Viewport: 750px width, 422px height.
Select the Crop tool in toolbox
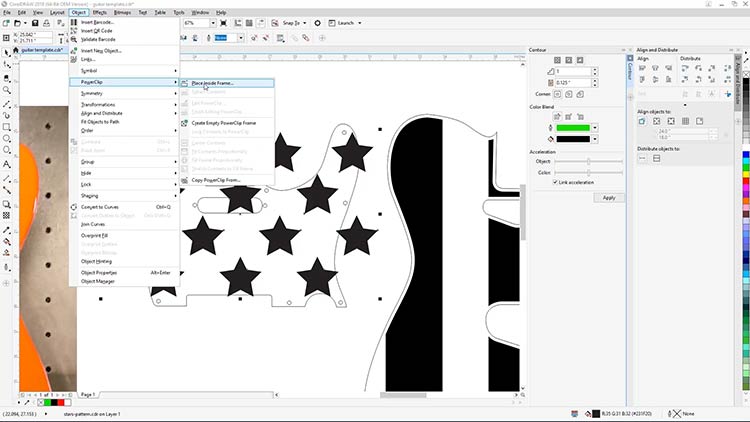(6, 78)
